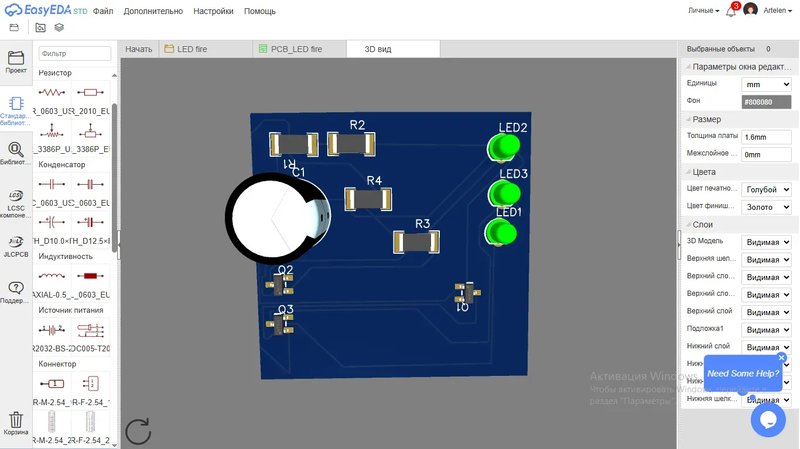Viewport: 800px width, 449px height.
Task: Switch to the Начать tab
Action: pos(139,49)
